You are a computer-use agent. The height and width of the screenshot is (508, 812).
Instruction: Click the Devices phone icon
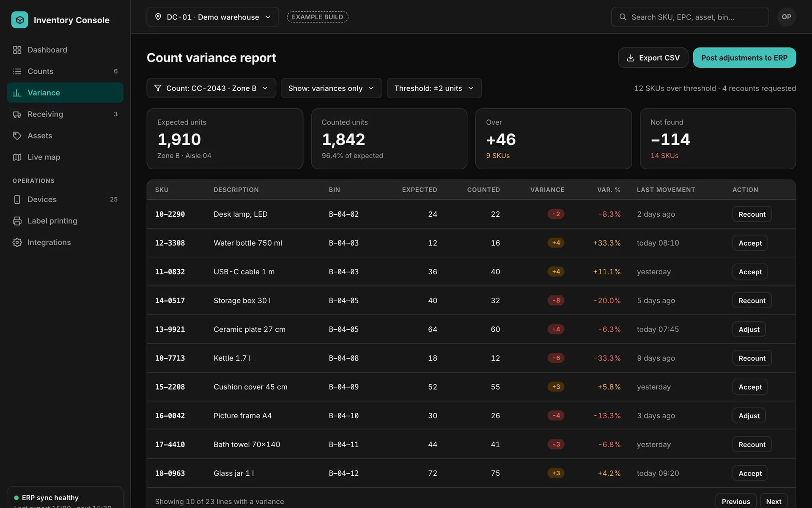point(17,199)
